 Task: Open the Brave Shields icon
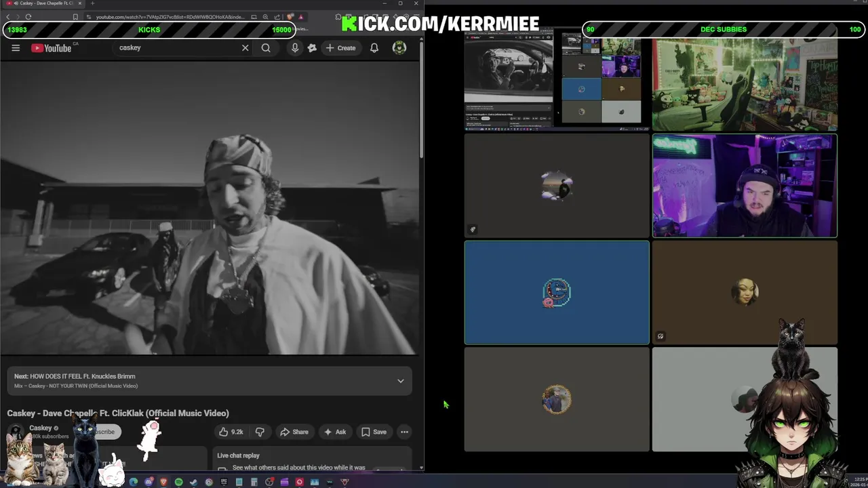290,17
